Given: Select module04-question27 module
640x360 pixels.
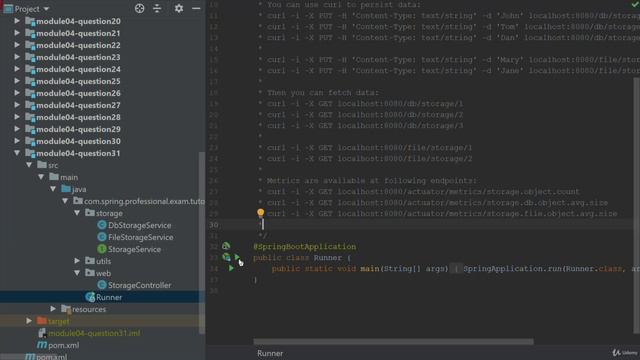Looking at the screenshot, I should point(78,105).
